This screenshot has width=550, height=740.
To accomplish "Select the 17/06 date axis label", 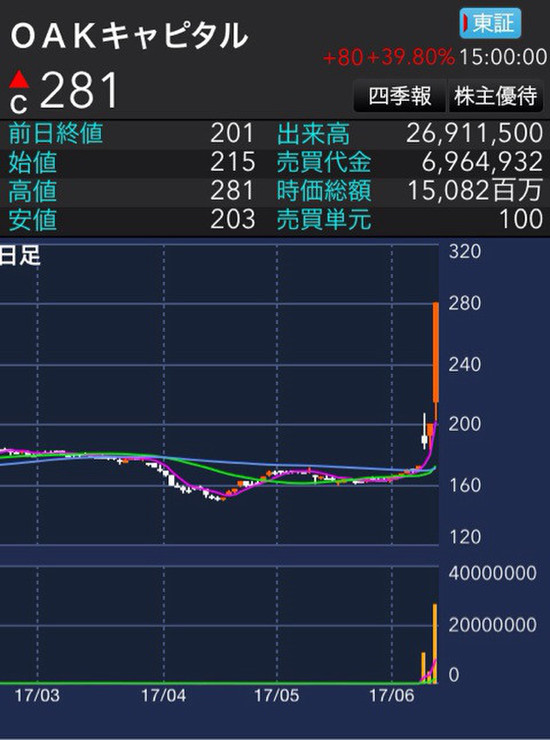I will 391,696.
